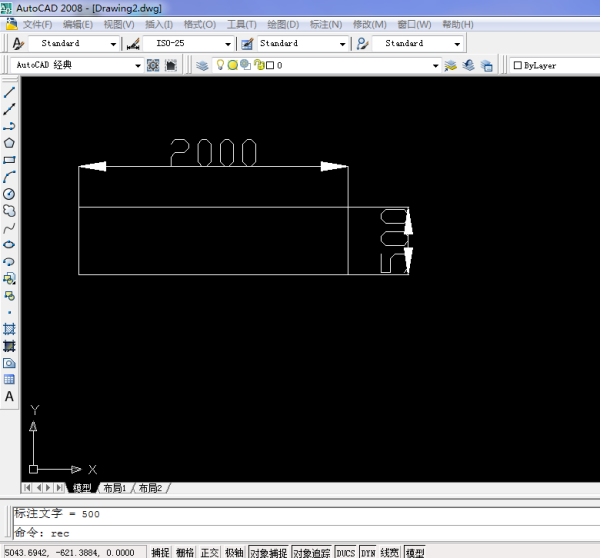The width and height of the screenshot is (600, 558).
Task: Toggle 对象追踪 object tracking
Action: click(312, 552)
